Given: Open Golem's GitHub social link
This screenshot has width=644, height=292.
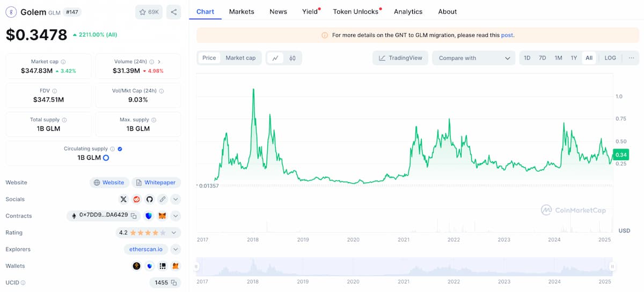Looking at the screenshot, I should tap(149, 199).
